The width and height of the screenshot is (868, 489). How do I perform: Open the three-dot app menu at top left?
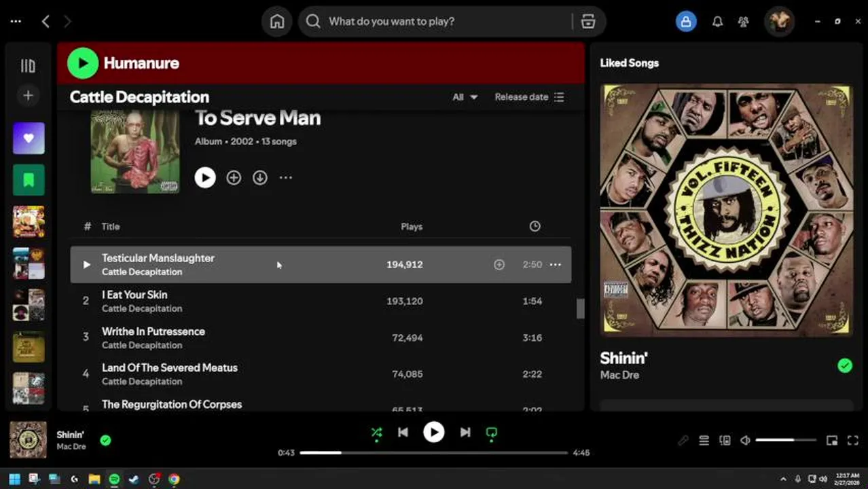point(16,21)
